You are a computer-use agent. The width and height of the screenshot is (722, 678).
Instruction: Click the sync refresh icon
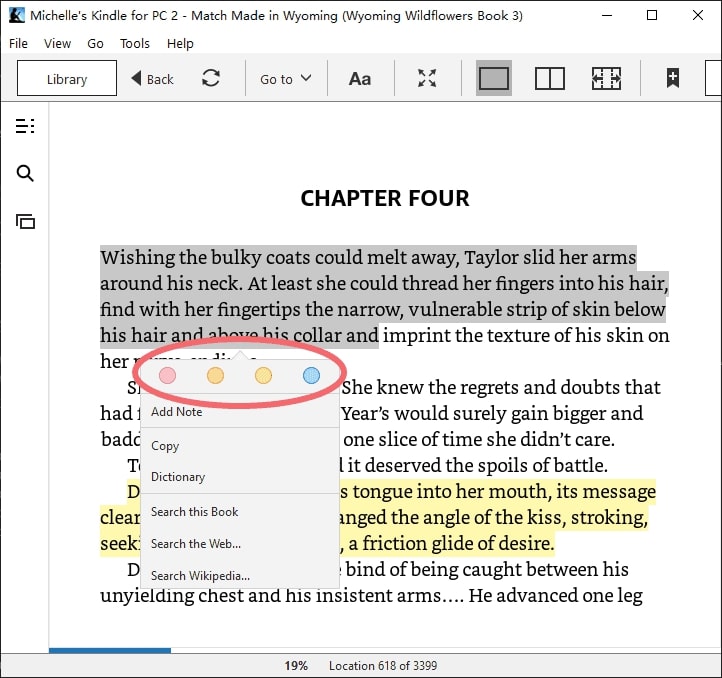point(211,78)
